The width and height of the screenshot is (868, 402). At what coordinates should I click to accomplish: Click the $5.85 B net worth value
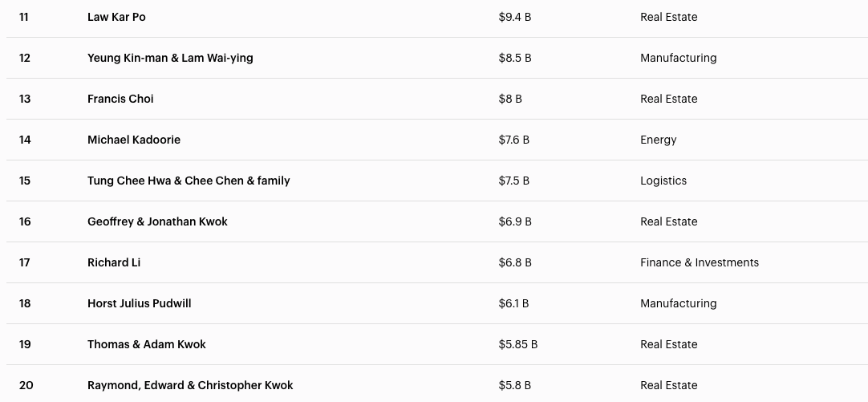click(518, 344)
